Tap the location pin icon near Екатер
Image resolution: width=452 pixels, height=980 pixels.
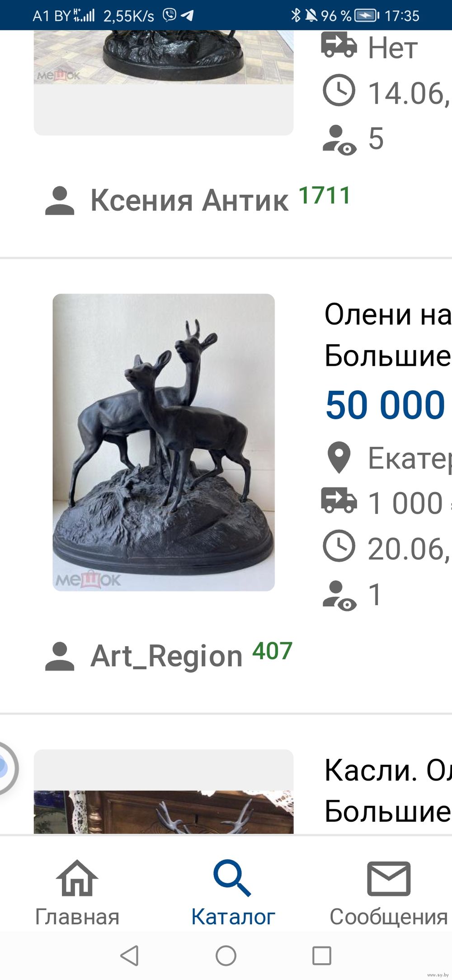click(x=339, y=458)
